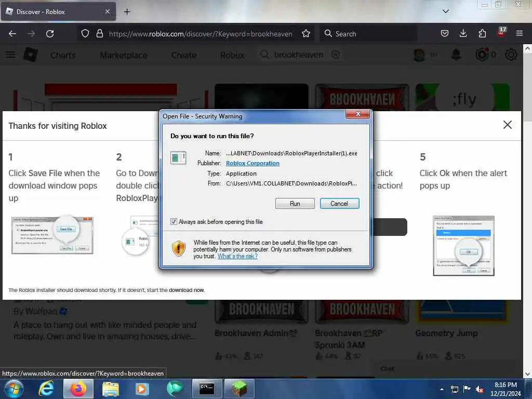532x399 pixels.
Task: Bookmark this page with star icon
Action: [305, 34]
